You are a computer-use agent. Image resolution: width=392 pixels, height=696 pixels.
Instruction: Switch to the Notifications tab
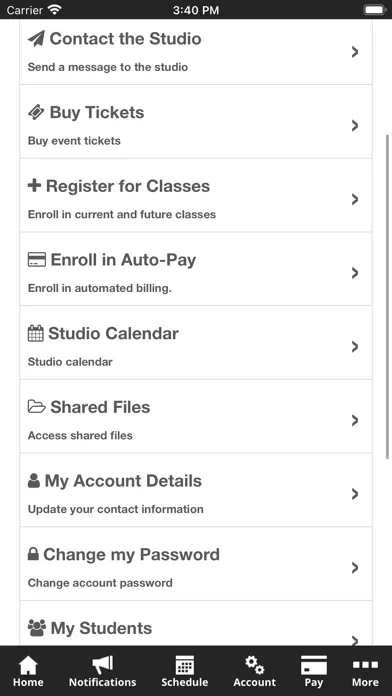[x=102, y=671]
